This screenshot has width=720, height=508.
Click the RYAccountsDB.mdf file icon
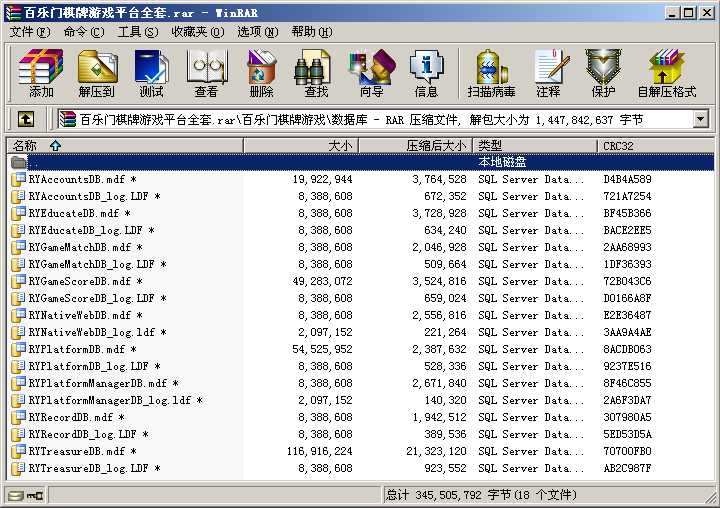(x=18, y=179)
